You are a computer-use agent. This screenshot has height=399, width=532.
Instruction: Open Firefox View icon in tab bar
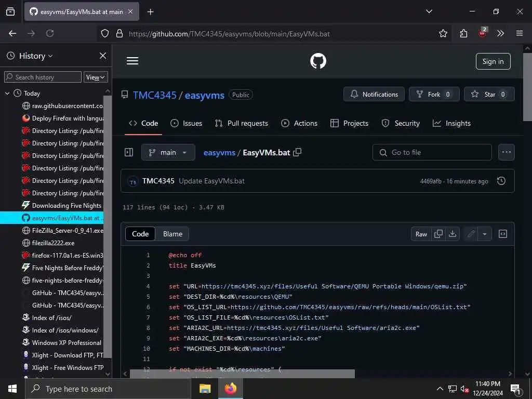pyautogui.click(x=10, y=12)
